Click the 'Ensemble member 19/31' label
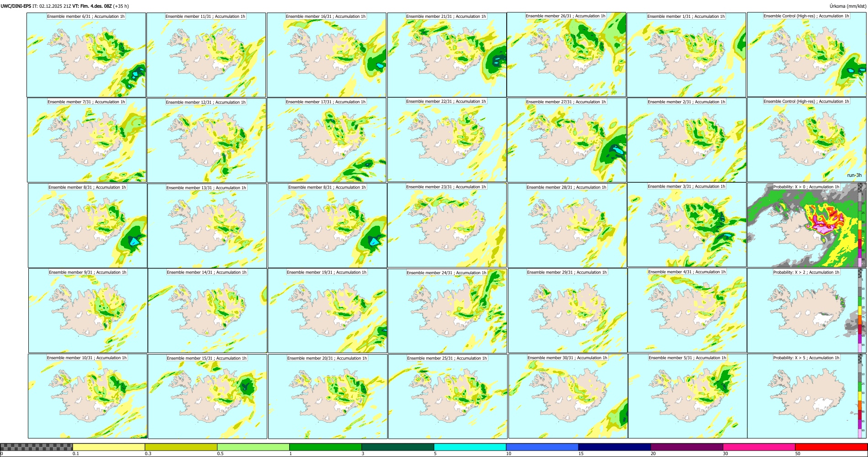This screenshot has height=457, width=868. point(327,272)
